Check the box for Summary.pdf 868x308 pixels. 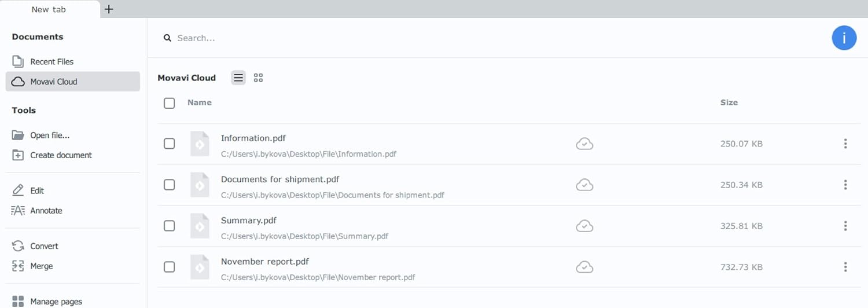[x=169, y=226]
